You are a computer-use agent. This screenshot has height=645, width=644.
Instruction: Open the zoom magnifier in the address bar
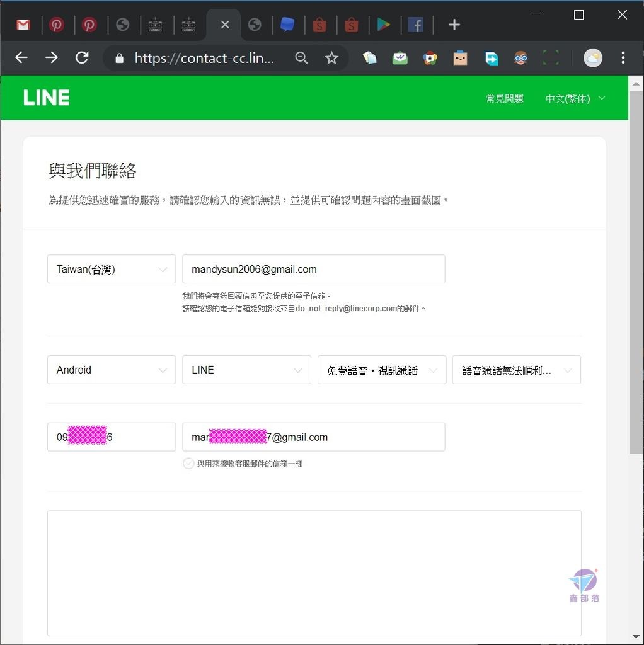click(301, 58)
